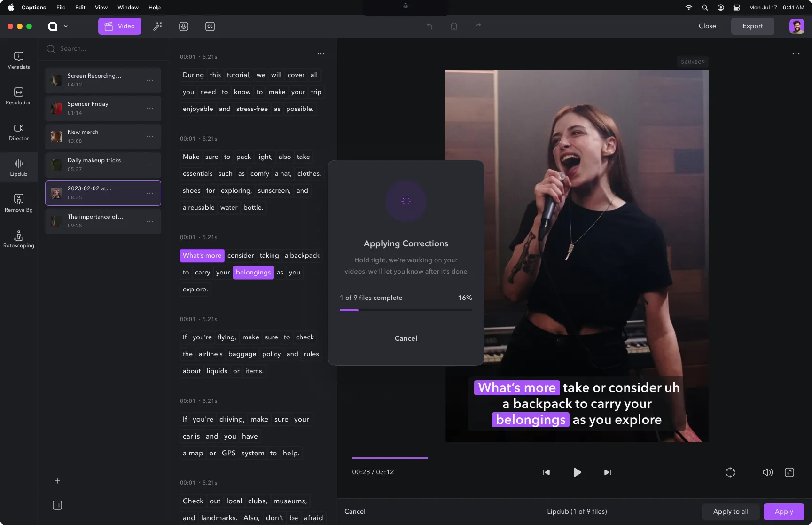
Task: Select the Lipdub tool in the sidebar
Action: click(x=18, y=167)
